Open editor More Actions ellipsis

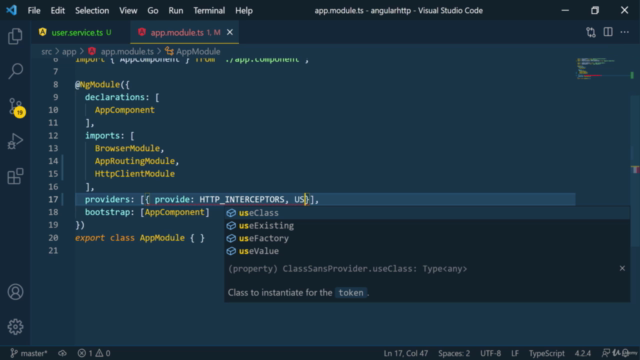[x=624, y=32]
